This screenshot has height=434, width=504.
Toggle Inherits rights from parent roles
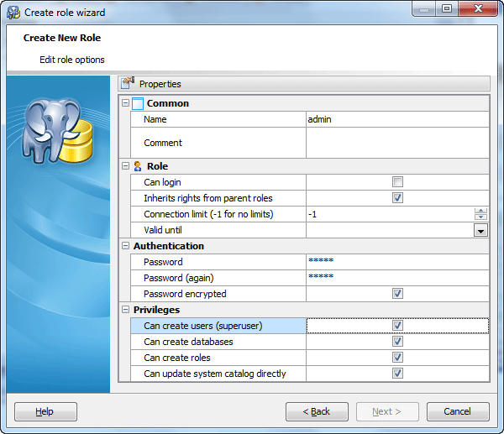[397, 198]
